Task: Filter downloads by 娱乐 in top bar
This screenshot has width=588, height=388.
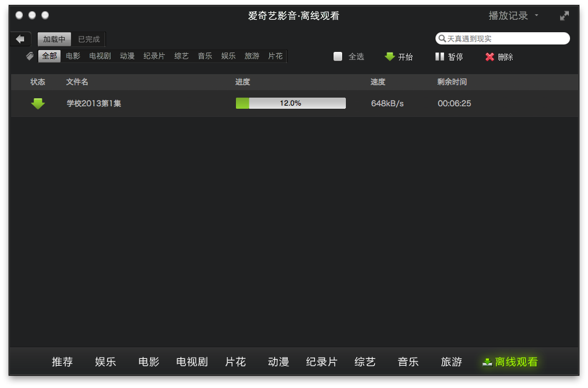Action: pos(229,56)
